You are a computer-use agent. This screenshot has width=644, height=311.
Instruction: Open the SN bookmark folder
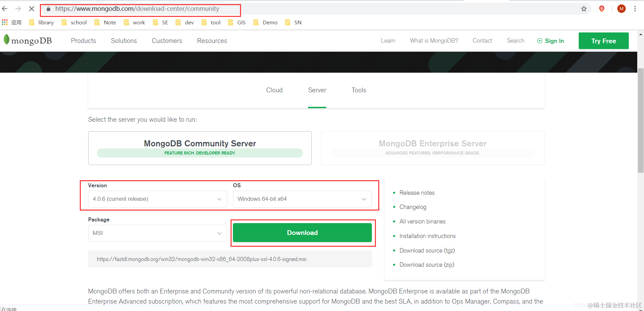click(x=293, y=22)
